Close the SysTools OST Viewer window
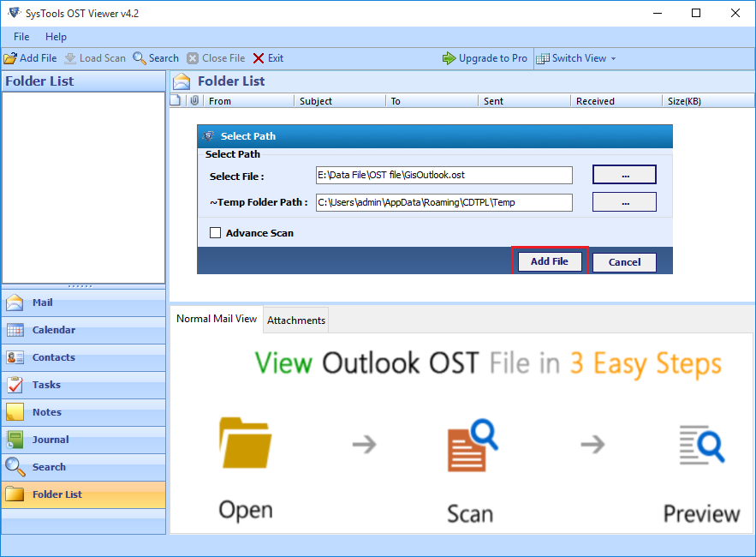Image resolution: width=756 pixels, height=557 pixels. tap(735, 13)
